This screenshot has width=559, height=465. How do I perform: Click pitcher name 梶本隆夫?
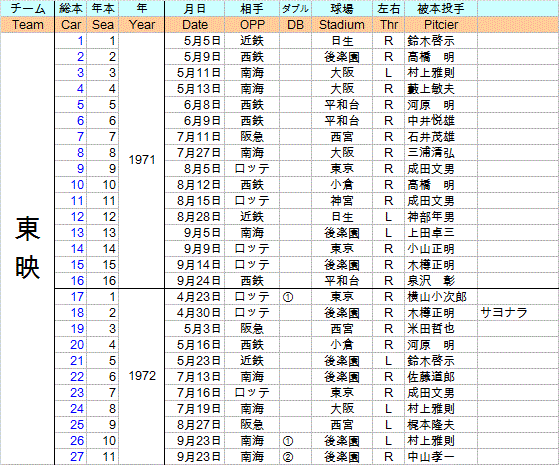point(431,425)
